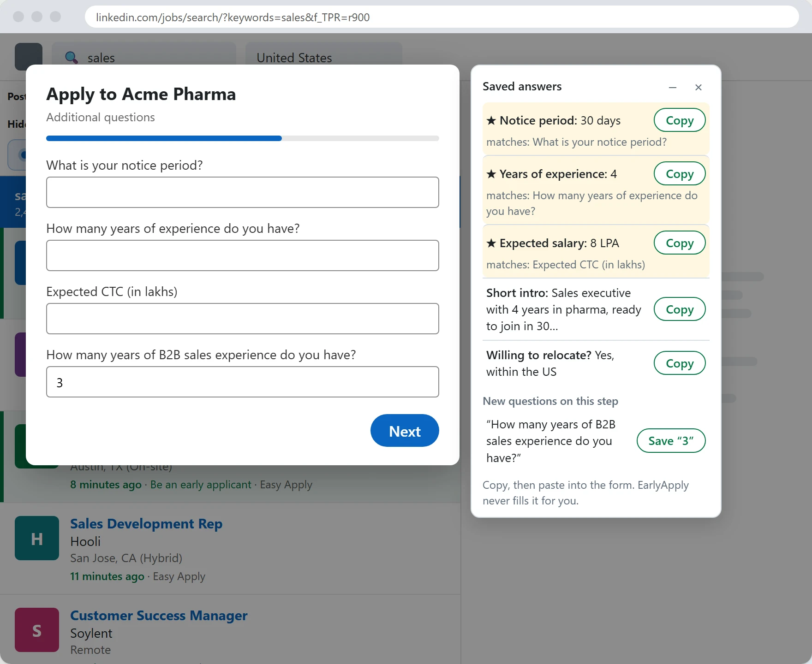Image resolution: width=812 pixels, height=664 pixels.
Task: Click the "Apply to Acme Pharma" heading
Action: [x=141, y=95]
